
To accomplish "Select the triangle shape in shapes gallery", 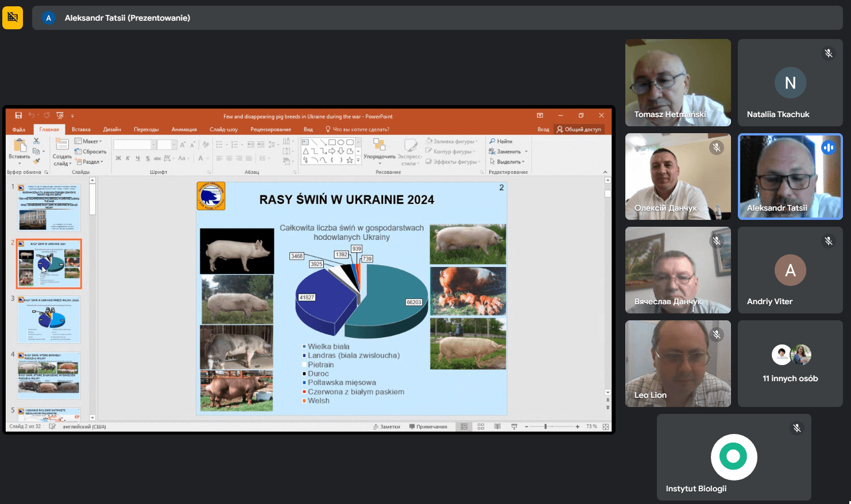I will click(305, 151).
